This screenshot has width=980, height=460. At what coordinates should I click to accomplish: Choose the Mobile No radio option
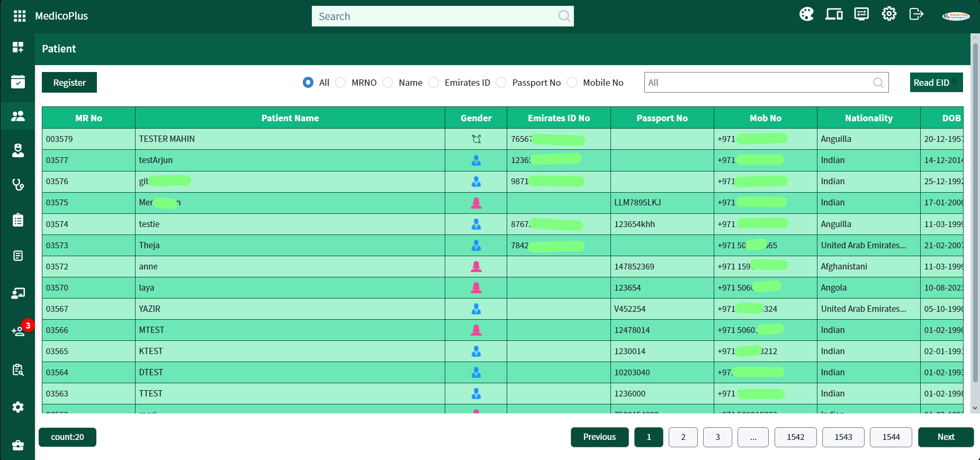pyautogui.click(x=572, y=83)
